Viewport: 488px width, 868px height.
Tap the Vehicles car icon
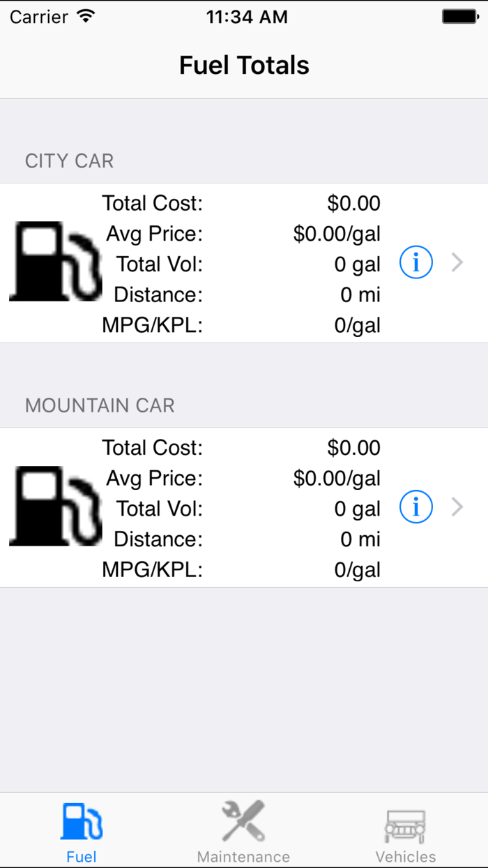405,825
